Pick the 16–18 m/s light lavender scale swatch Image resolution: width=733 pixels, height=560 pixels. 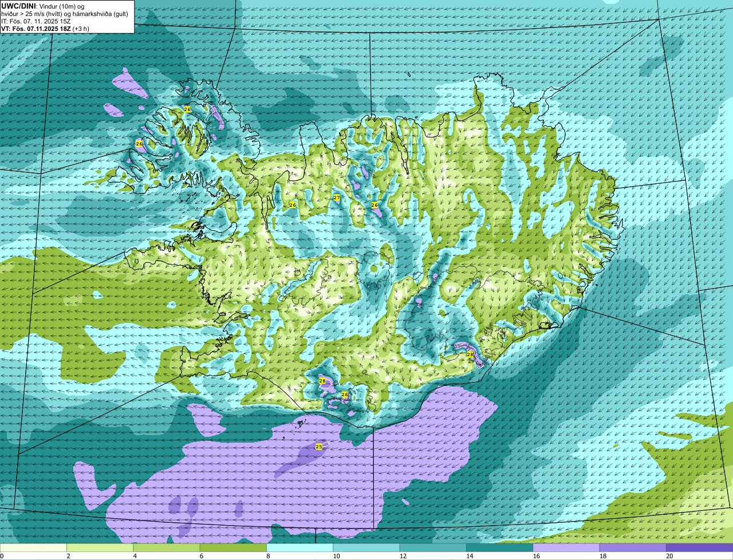(x=566, y=547)
